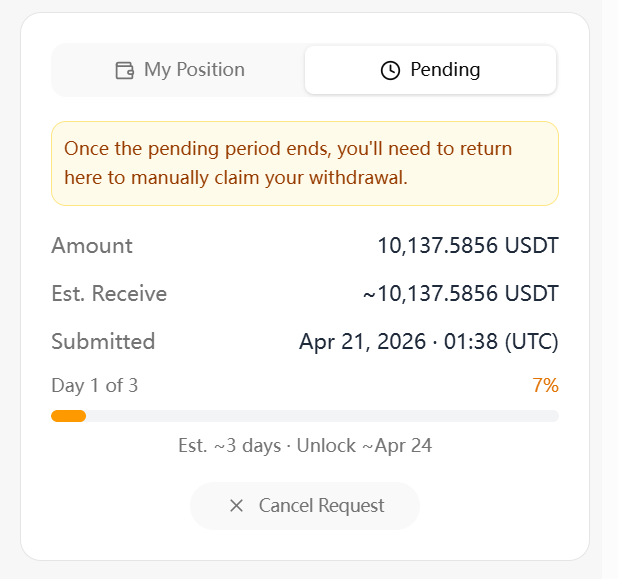Click the Est. ~3 days text

[x=229, y=446]
